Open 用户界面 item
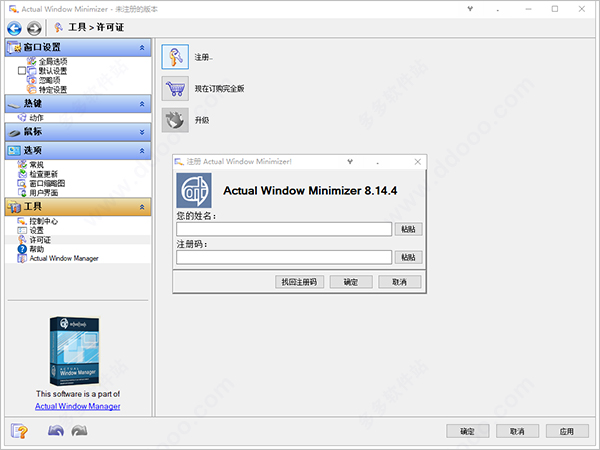The image size is (600, 450). click(x=43, y=192)
